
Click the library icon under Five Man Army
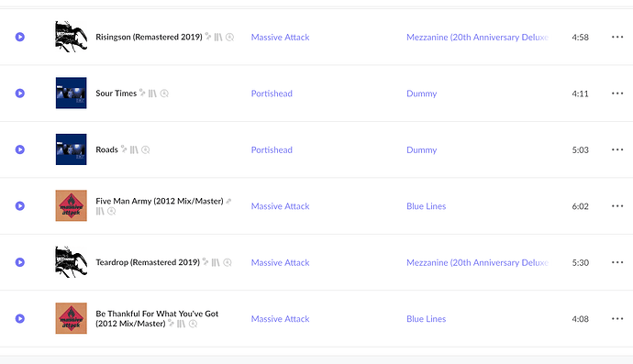coord(100,211)
